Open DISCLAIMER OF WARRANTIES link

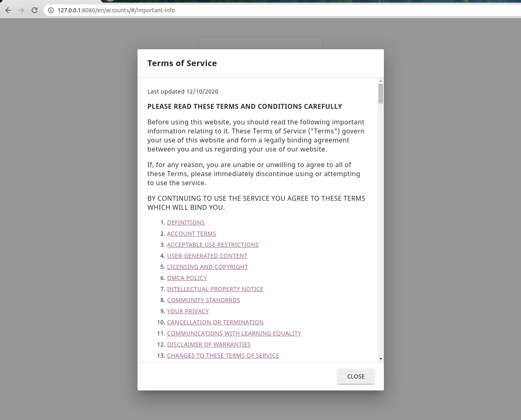tap(209, 344)
